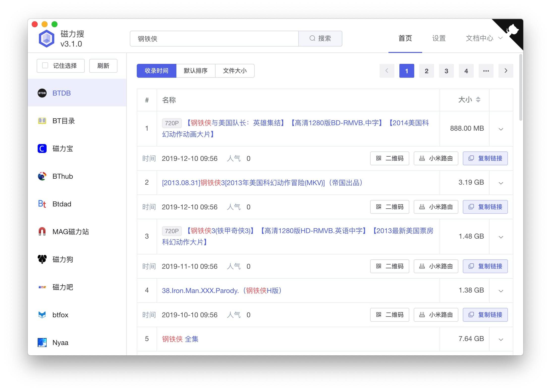Image resolution: width=551 pixels, height=392 pixels.
Task: Click the btfox fox icon
Action: point(42,315)
